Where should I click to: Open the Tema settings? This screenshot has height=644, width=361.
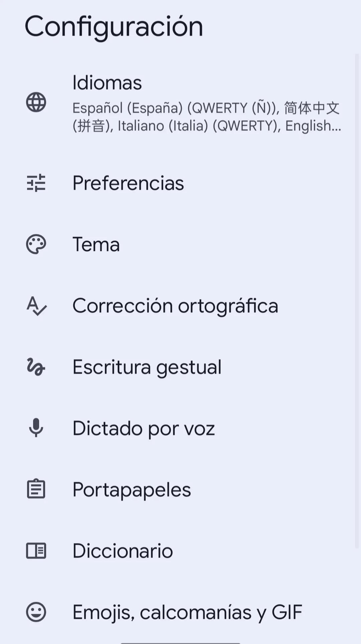tap(96, 244)
